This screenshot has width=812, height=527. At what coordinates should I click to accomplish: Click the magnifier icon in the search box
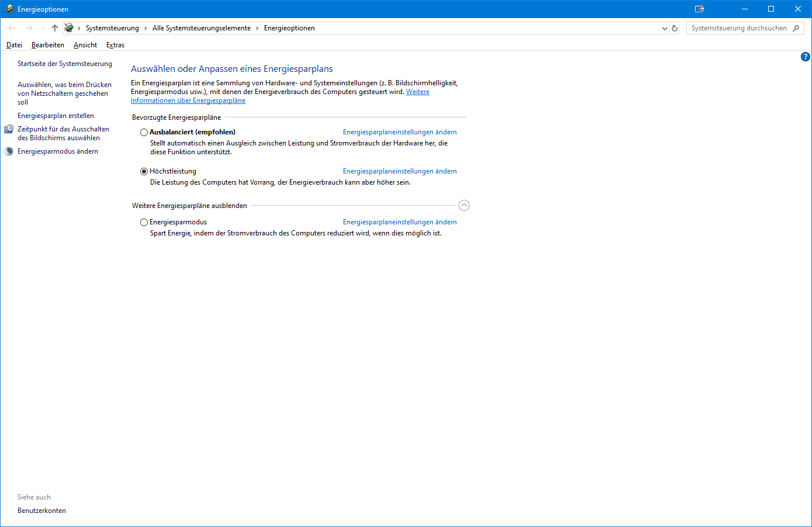point(796,27)
